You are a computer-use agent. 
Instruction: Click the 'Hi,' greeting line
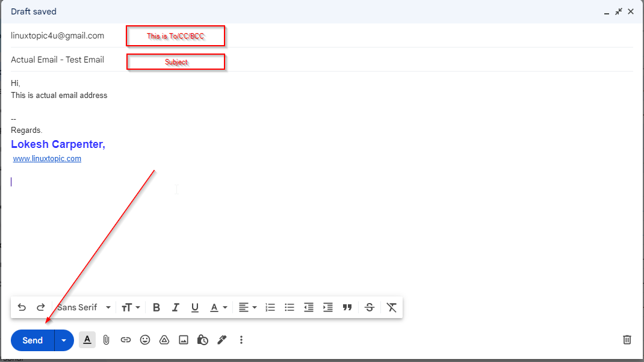click(16, 84)
